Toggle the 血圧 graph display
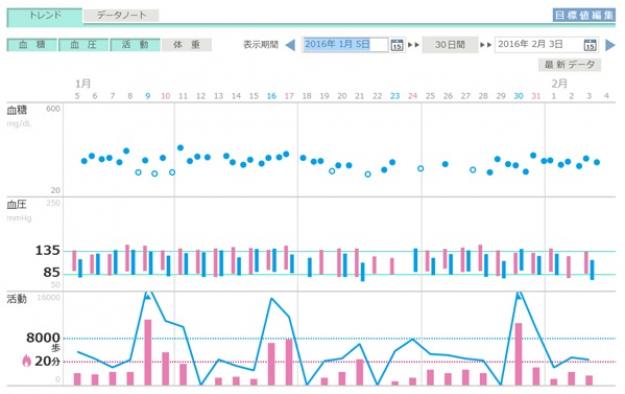625x394 pixels. (x=83, y=45)
